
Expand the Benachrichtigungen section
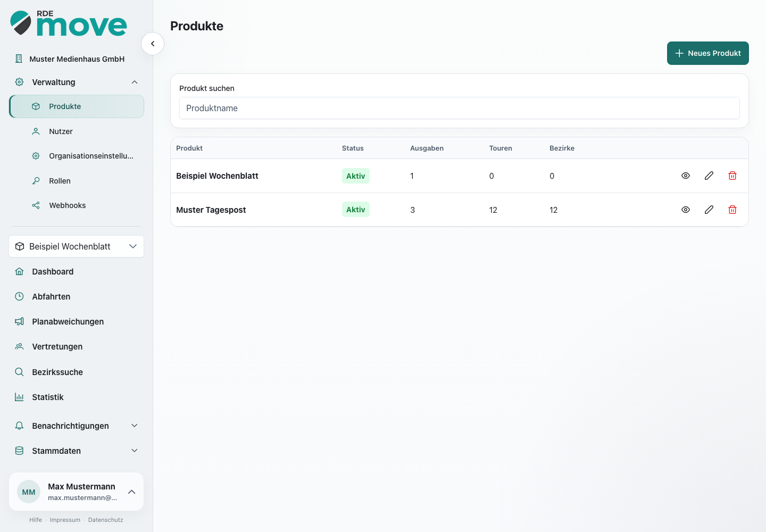tap(77, 426)
